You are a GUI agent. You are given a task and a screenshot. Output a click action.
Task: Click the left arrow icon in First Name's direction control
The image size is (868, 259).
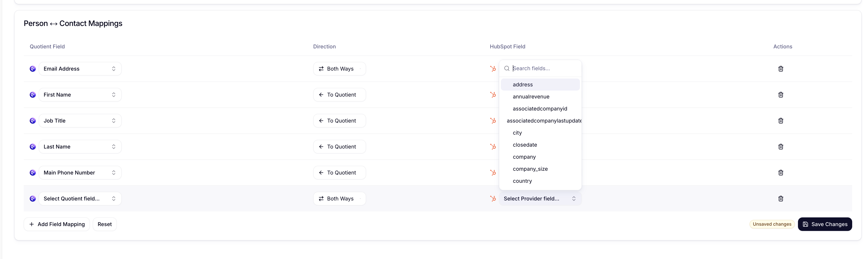pyautogui.click(x=321, y=95)
